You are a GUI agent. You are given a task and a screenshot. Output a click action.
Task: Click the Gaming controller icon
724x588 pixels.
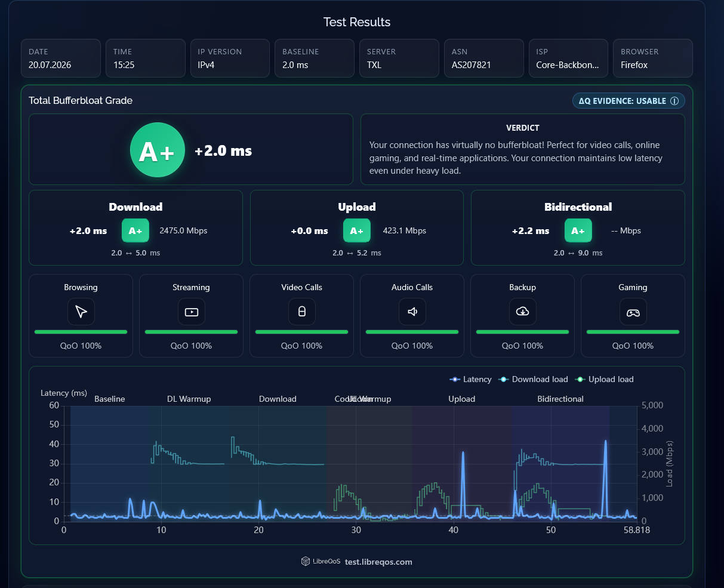click(x=633, y=312)
